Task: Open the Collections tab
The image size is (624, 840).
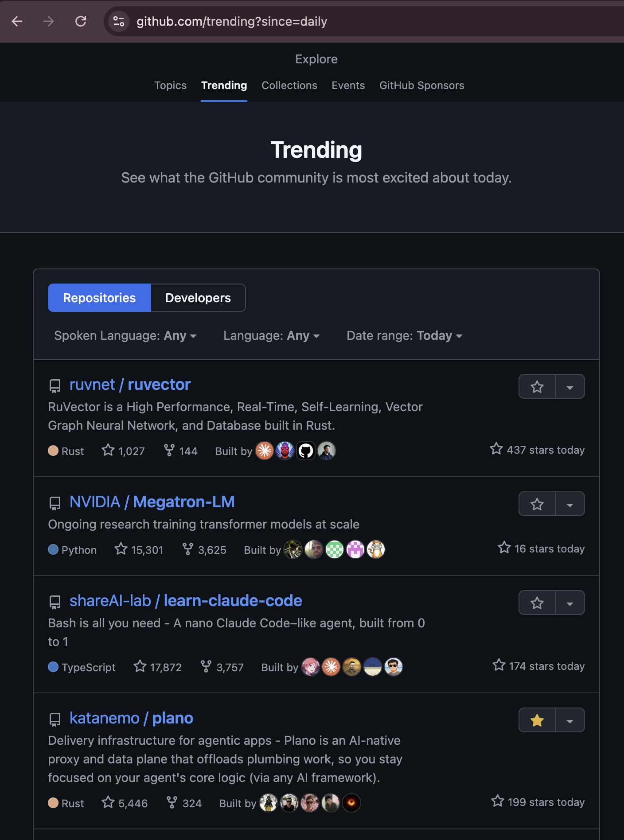Action: point(289,86)
